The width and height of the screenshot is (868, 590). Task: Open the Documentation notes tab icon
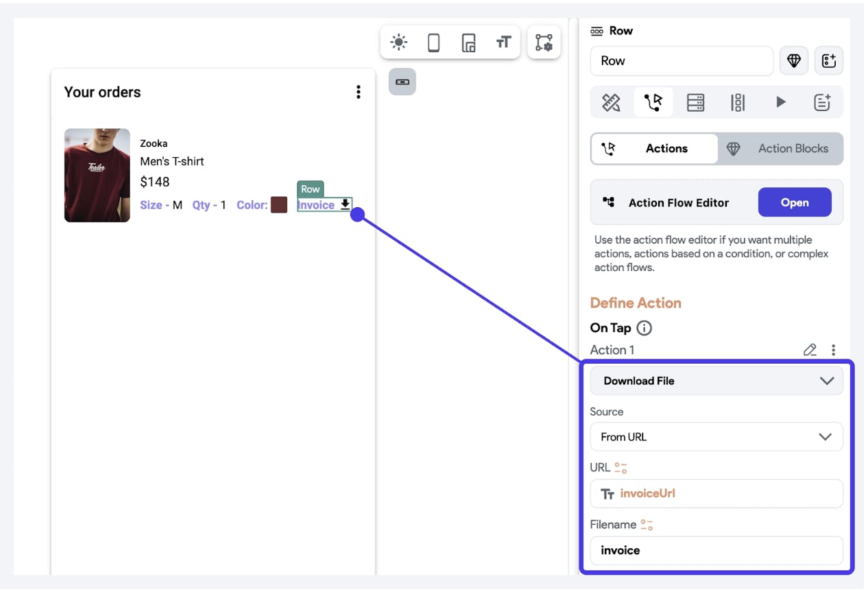click(x=822, y=103)
